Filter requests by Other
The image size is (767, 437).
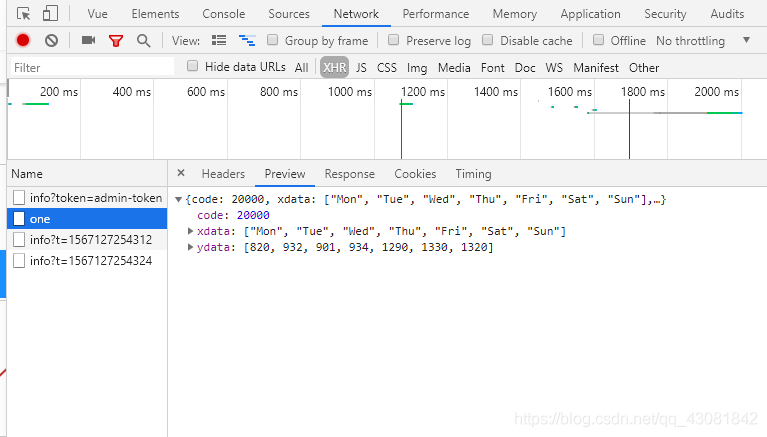[644, 68]
